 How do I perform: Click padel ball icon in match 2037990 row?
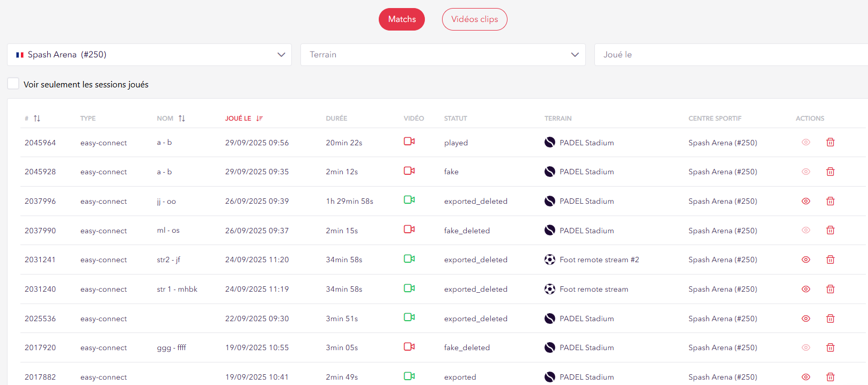coord(549,231)
